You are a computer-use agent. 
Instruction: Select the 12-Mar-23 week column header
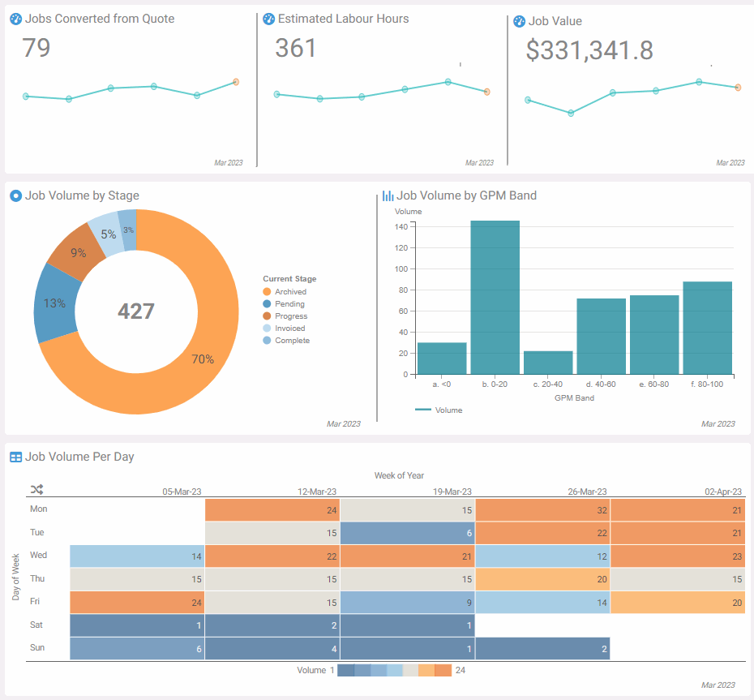tap(317, 492)
